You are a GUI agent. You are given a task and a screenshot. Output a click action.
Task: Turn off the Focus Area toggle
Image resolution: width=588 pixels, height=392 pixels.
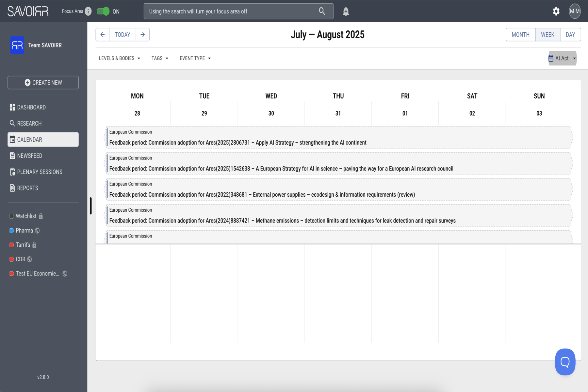[x=103, y=11]
